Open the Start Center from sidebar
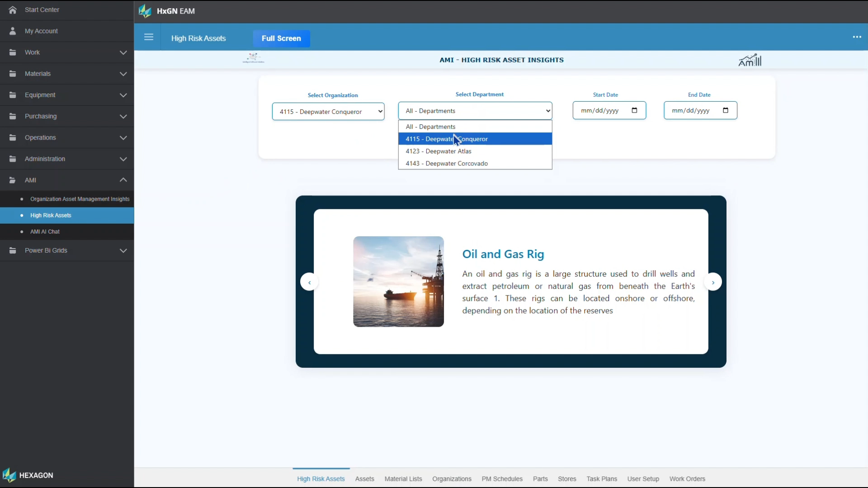868x488 pixels. pyautogui.click(x=42, y=9)
